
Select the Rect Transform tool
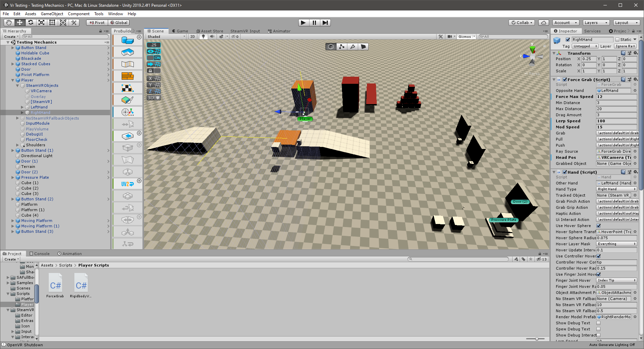click(52, 23)
